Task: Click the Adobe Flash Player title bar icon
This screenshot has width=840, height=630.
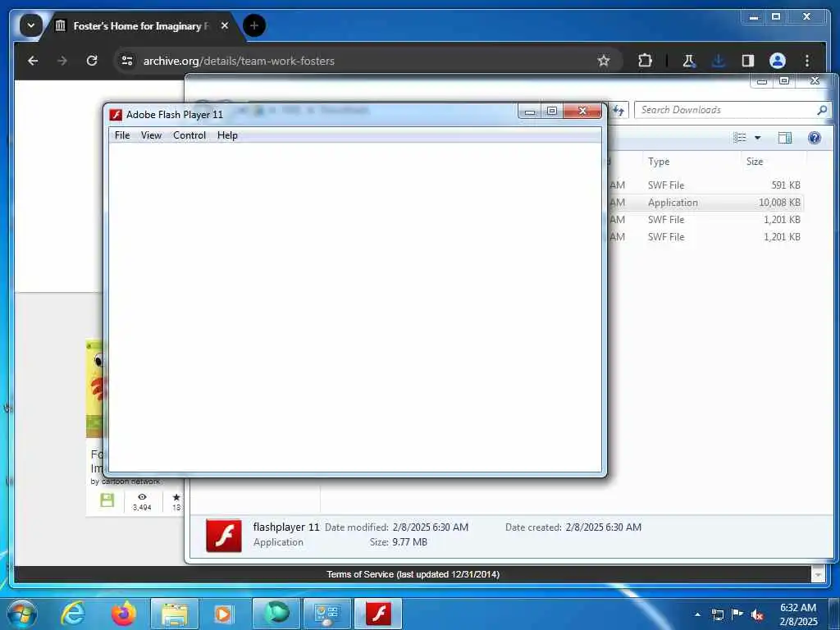Action: [115, 115]
